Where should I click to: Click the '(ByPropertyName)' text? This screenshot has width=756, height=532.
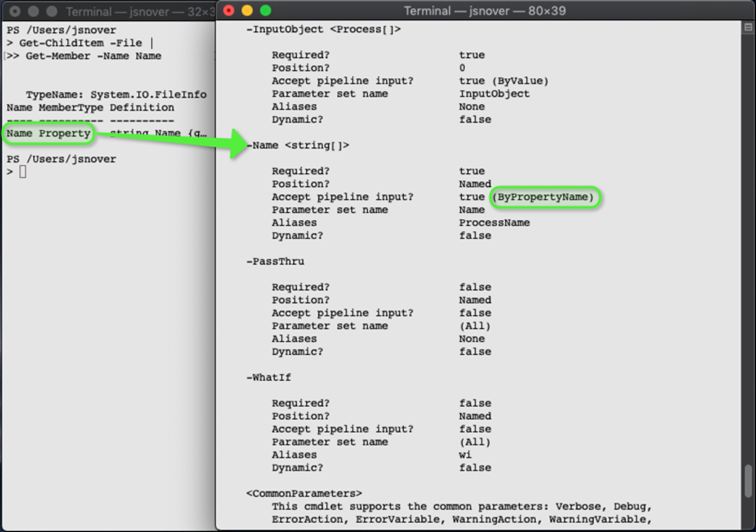[x=543, y=197]
